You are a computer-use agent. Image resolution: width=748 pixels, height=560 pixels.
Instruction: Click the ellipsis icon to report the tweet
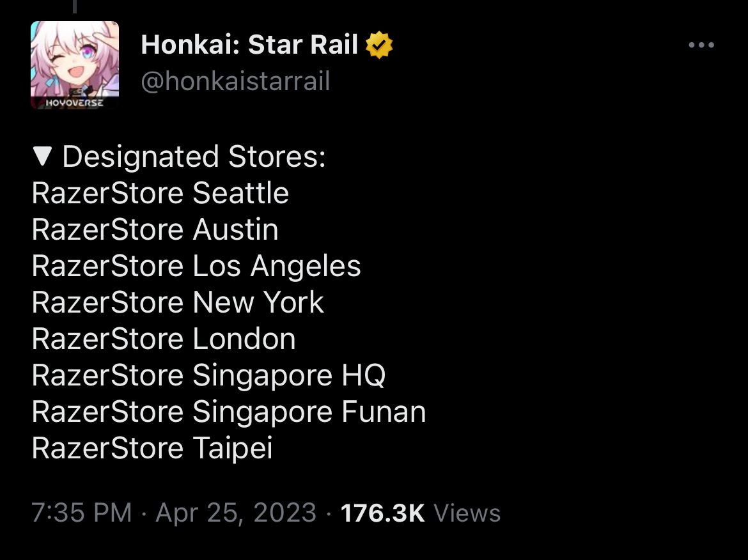[x=702, y=44]
